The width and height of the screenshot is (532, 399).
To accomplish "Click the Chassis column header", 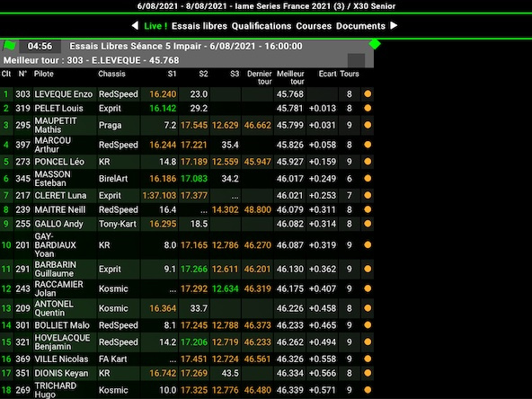I will [111, 74].
